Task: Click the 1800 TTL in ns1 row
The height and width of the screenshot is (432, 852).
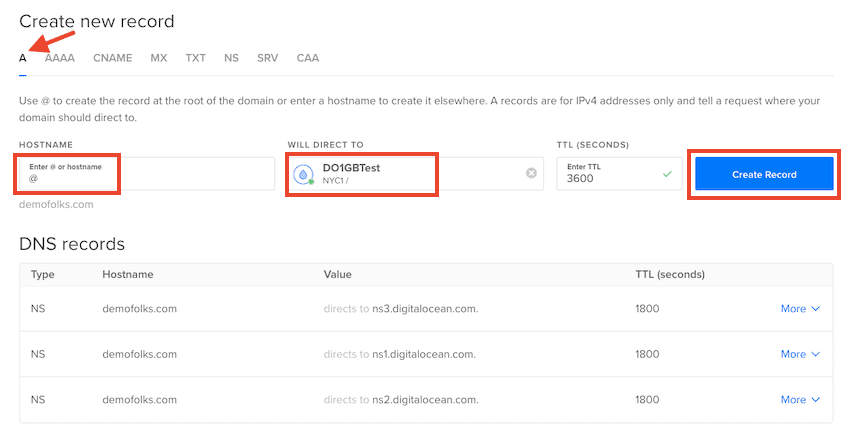Action: (x=647, y=354)
